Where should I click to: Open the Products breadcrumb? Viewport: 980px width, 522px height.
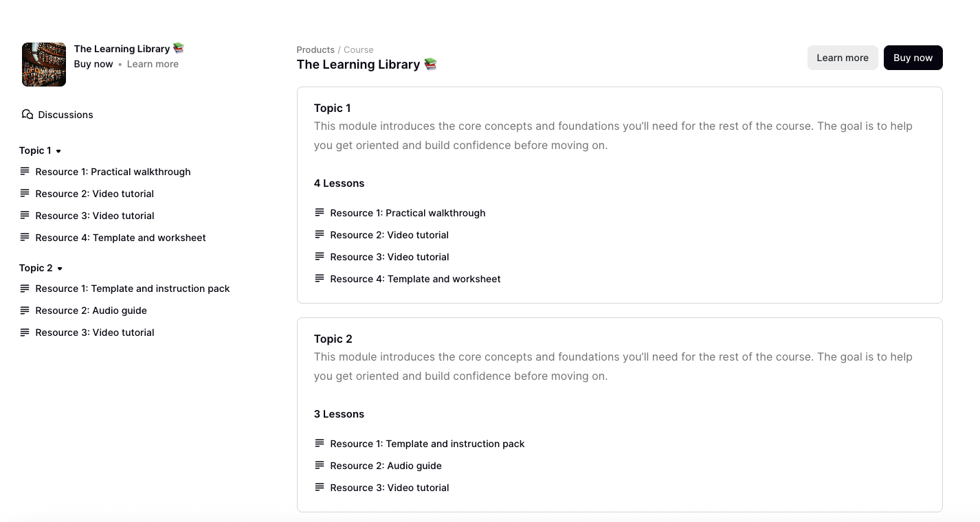tap(315, 49)
